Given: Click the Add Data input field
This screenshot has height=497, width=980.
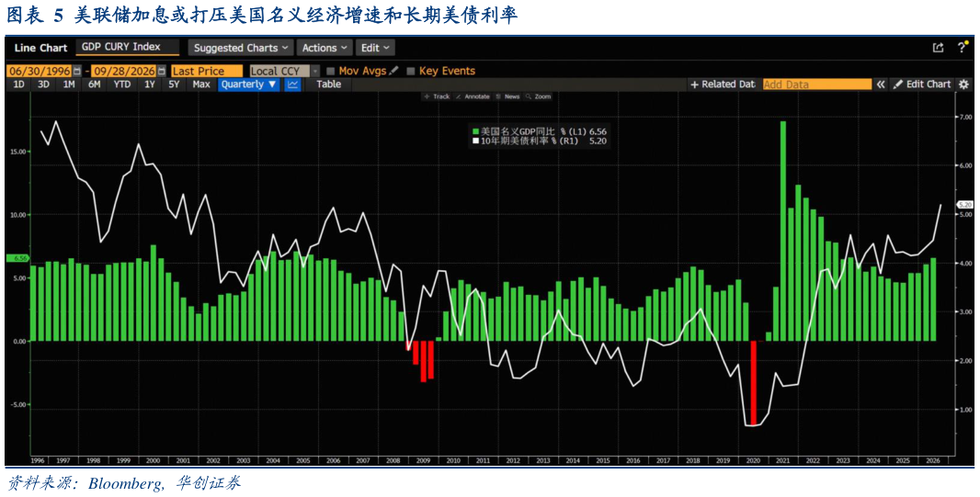Looking at the screenshot, I should (817, 85).
